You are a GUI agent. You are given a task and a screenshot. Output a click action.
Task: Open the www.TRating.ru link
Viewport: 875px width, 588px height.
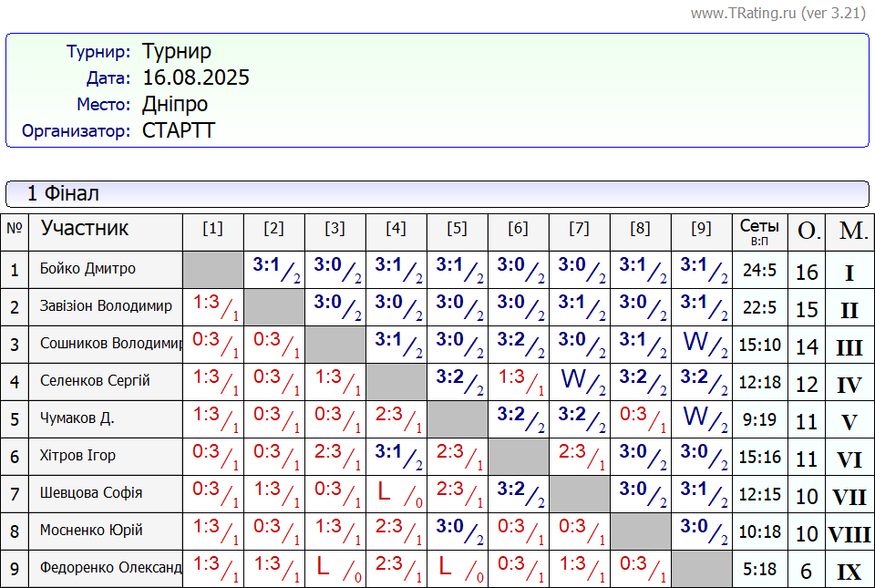(x=744, y=13)
